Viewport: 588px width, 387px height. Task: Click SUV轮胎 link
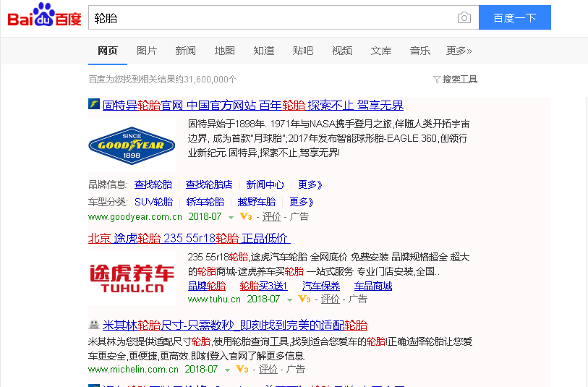click(154, 202)
